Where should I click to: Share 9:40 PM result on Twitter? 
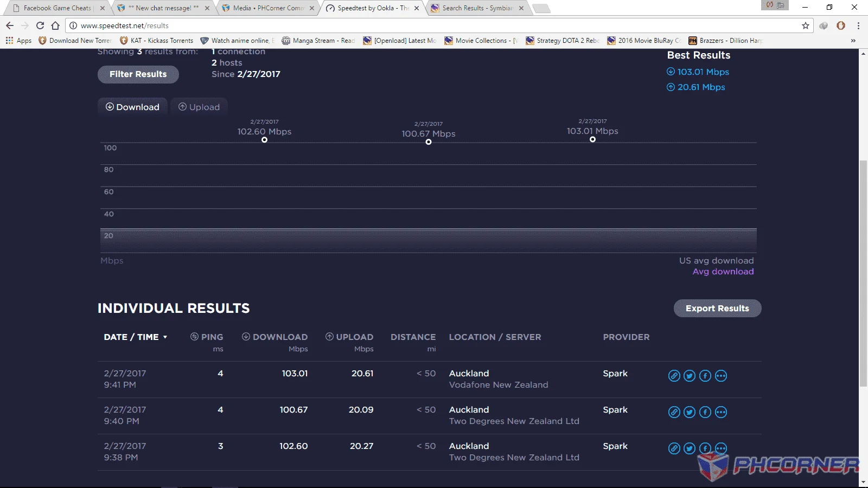click(x=690, y=412)
